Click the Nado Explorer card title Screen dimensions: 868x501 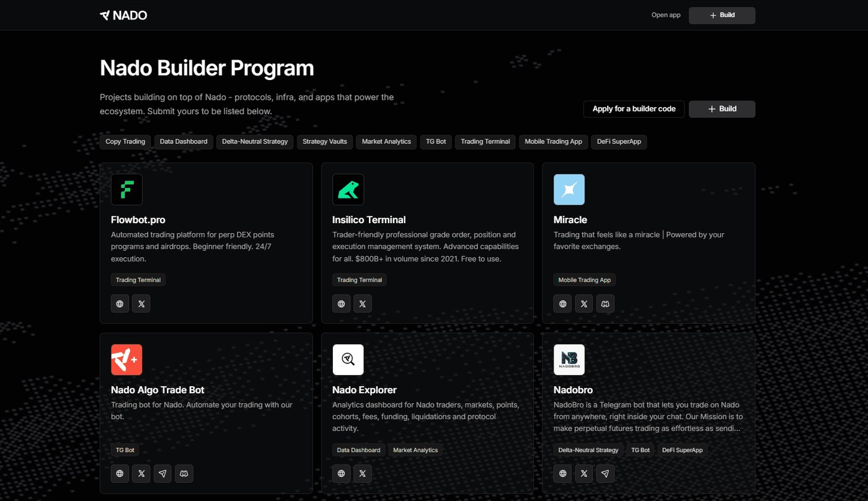(x=365, y=390)
